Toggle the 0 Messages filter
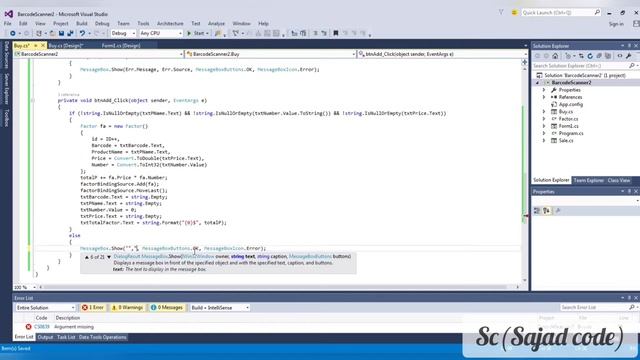 pos(167,307)
